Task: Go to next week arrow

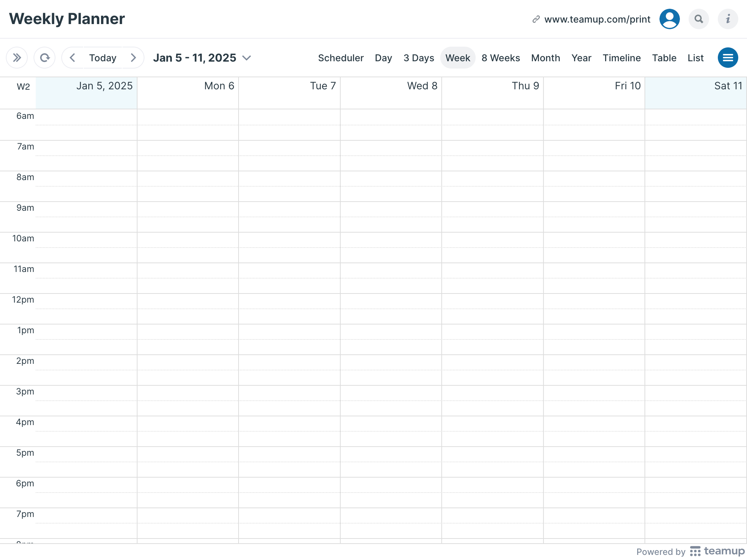Action: click(x=133, y=58)
